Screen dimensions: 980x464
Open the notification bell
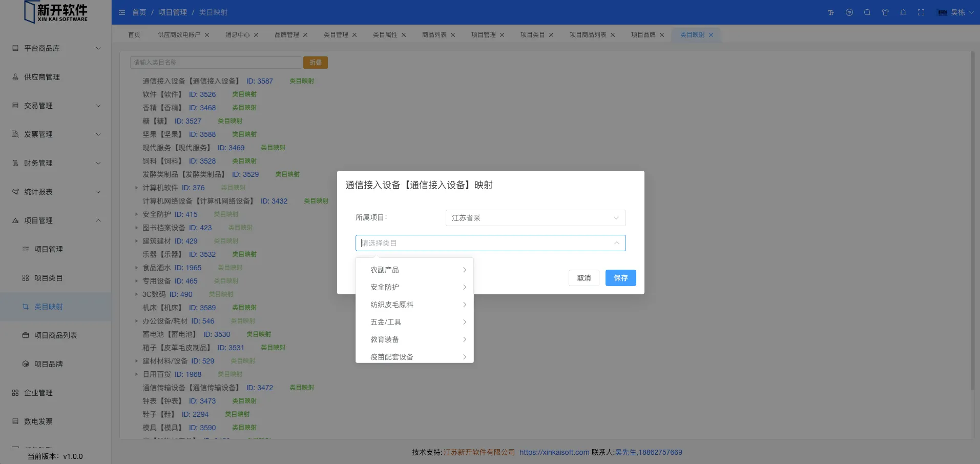[903, 13]
